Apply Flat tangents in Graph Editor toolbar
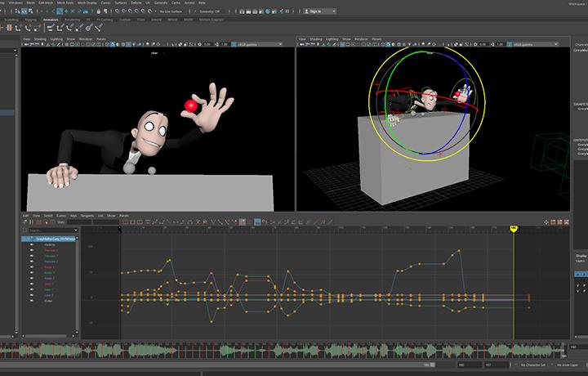The image size is (588, 376). pyautogui.click(x=176, y=222)
